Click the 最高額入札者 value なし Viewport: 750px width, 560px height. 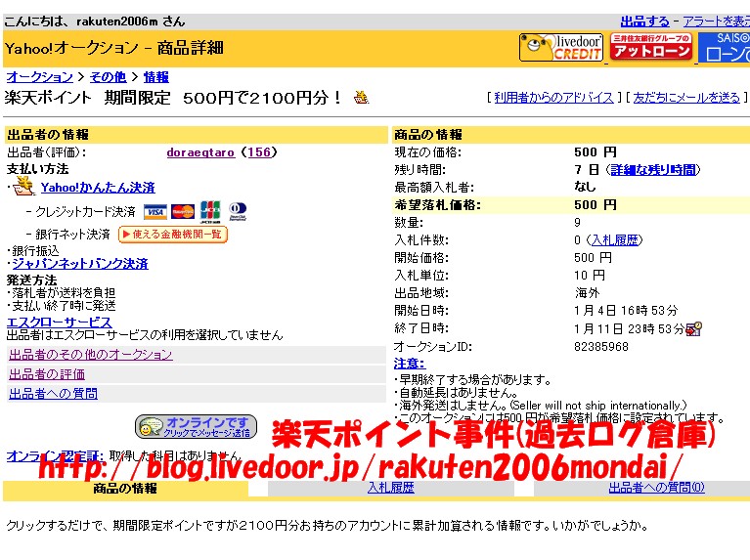(x=585, y=187)
